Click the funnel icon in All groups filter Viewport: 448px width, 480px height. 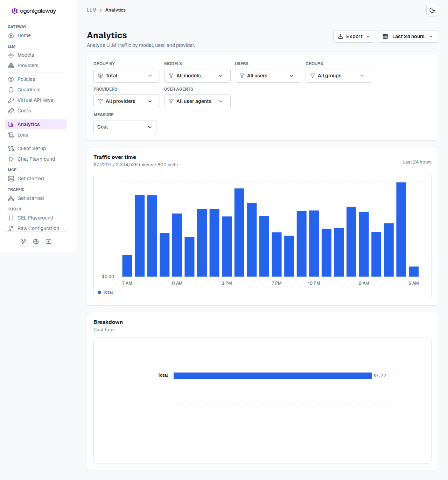[313, 76]
